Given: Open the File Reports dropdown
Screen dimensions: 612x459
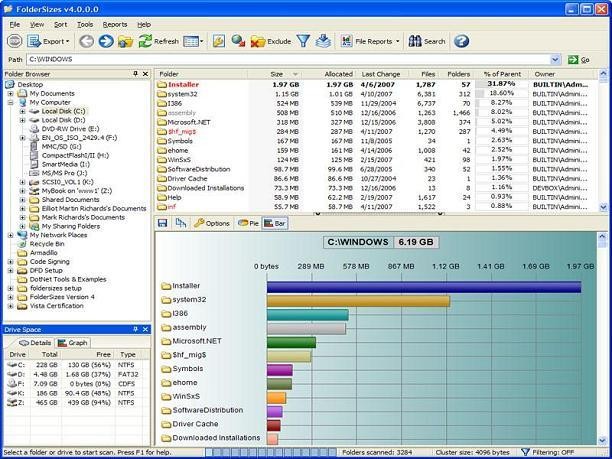Looking at the screenshot, I should (x=370, y=41).
